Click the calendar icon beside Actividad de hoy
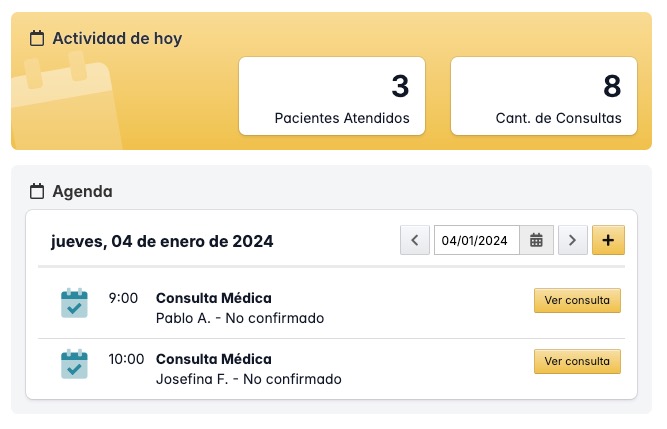The image size is (667, 429). click(x=37, y=39)
